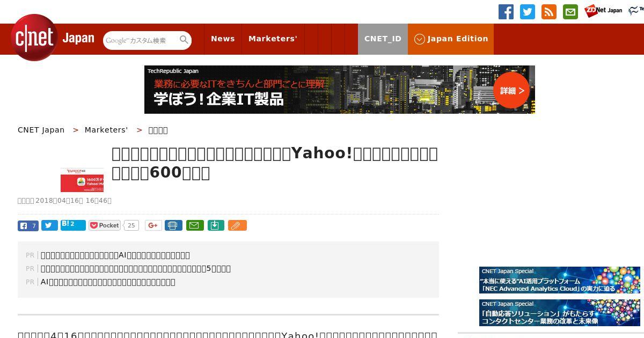Viewport: 644px width, 338px height.
Task: Open the Facebook icon in top bar
Action: coord(506,11)
